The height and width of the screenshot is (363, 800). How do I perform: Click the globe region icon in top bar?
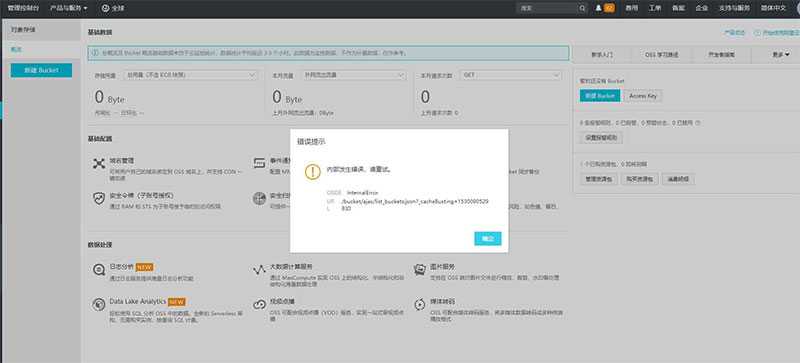[x=105, y=8]
